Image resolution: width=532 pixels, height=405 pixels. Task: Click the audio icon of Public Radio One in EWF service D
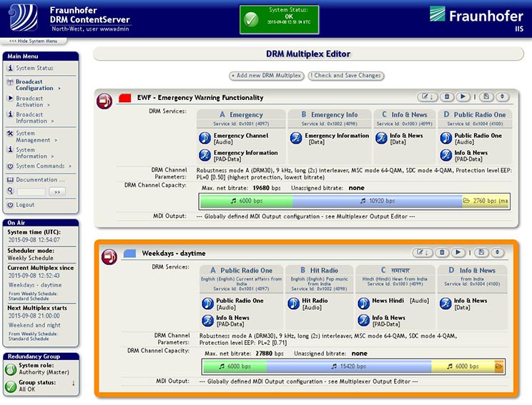(x=445, y=138)
